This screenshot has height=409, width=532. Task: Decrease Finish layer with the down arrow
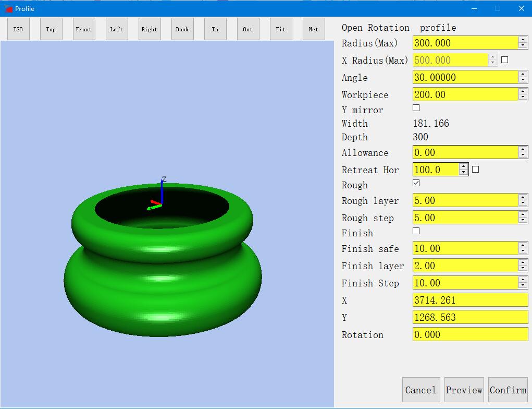pos(523,269)
